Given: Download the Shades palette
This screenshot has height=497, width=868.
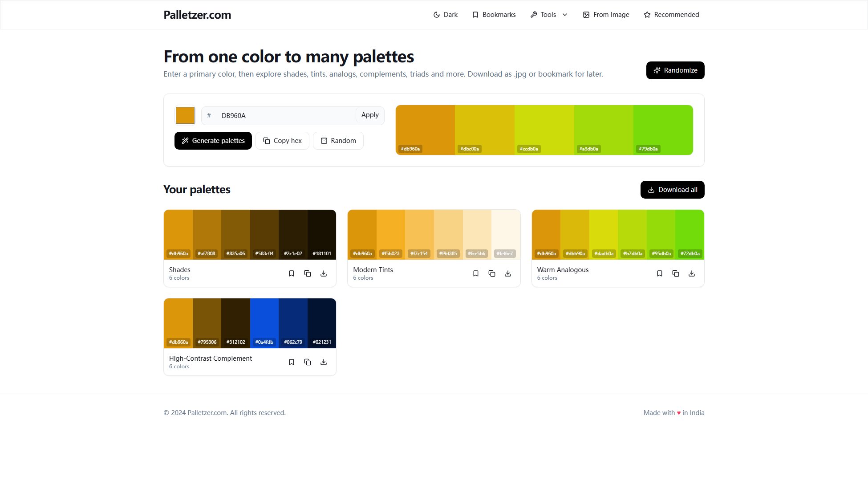Looking at the screenshot, I should [x=324, y=273].
